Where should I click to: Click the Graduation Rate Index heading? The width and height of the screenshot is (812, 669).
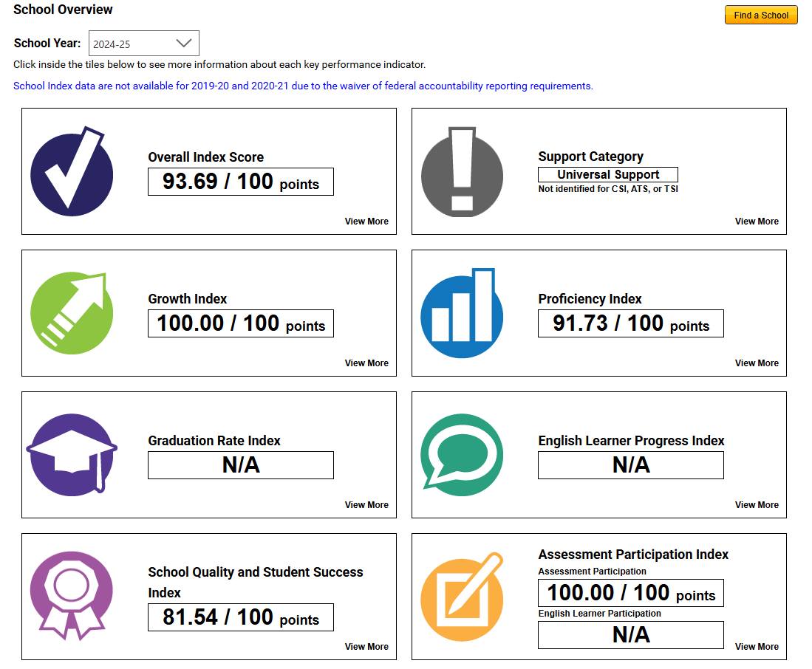pos(214,440)
